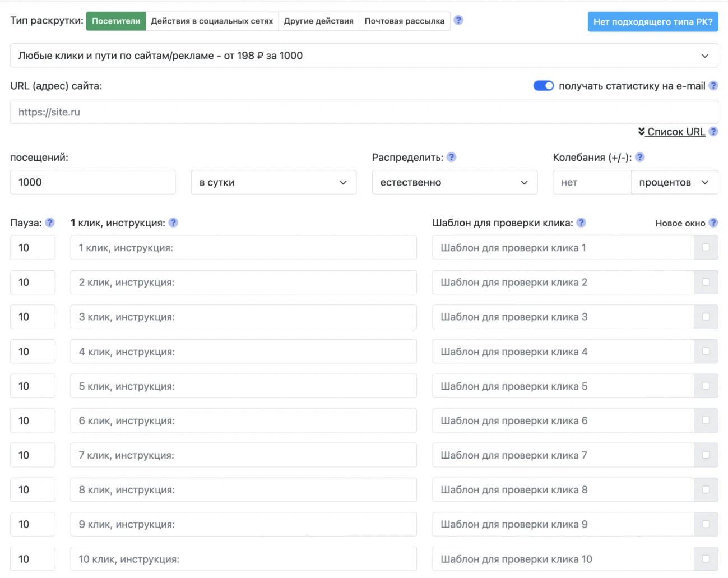The width and height of the screenshot is (728, 578).
Task: Check the new window box for click 1
Action: 706,247
